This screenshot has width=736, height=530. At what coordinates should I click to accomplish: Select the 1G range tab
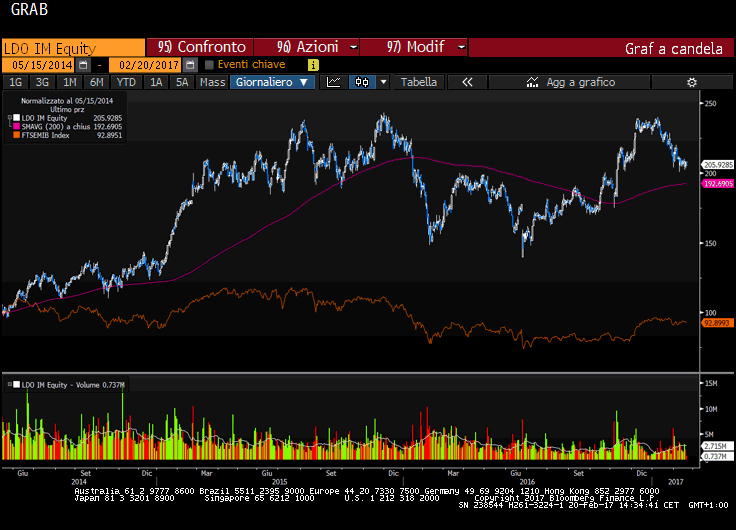(15, 82)
